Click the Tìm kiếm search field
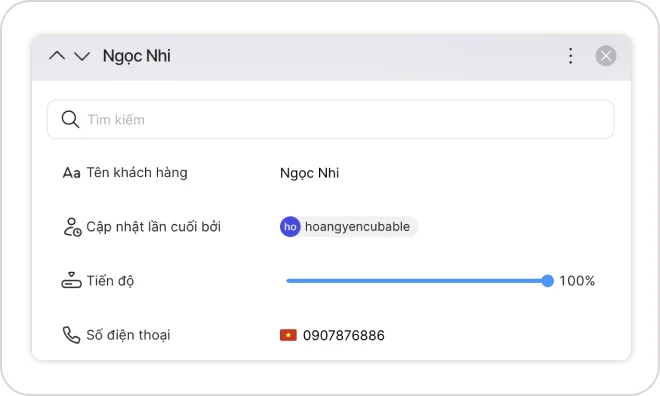 tap(330, 120)
